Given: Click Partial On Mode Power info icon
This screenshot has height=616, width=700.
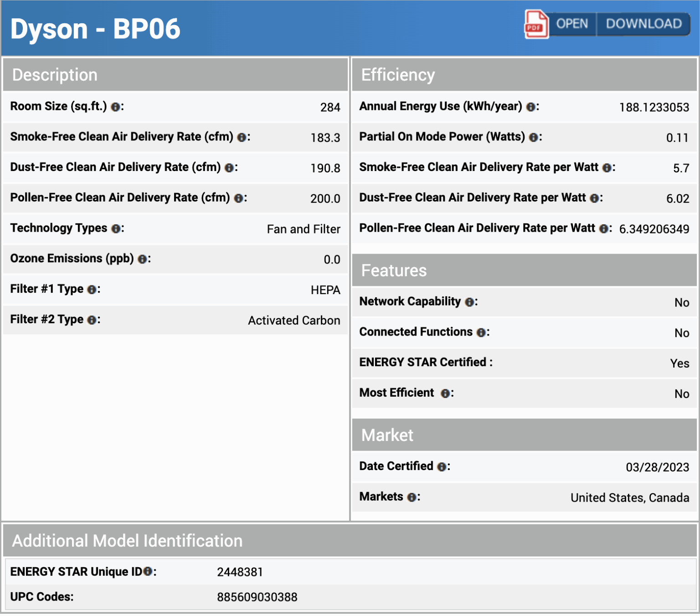Looking at the screenshot, I should click(x=534, y=137).
